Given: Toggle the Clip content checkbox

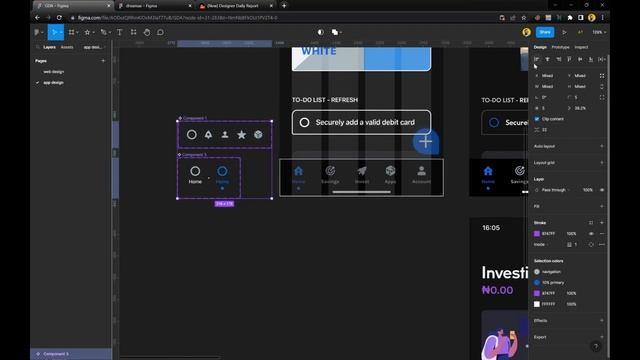Looking at the screenshot, I should click(537, 119).
